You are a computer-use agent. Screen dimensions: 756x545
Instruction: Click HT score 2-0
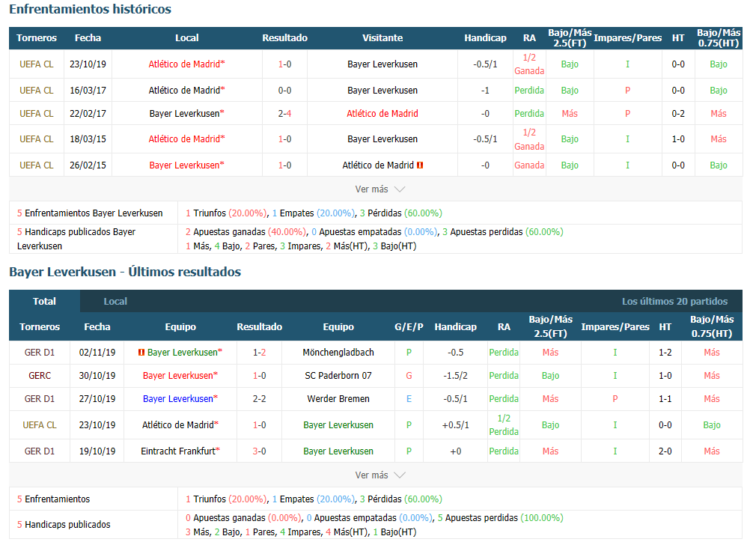(x=665, y=451)
